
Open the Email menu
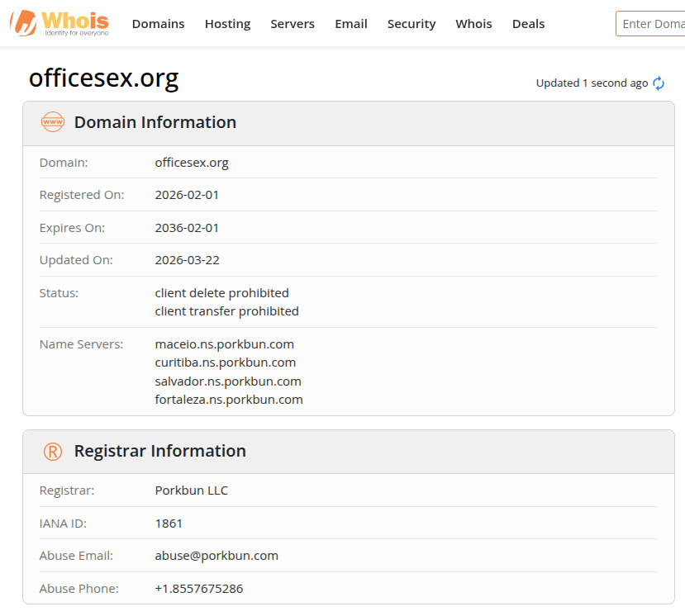tap(351, 24)
